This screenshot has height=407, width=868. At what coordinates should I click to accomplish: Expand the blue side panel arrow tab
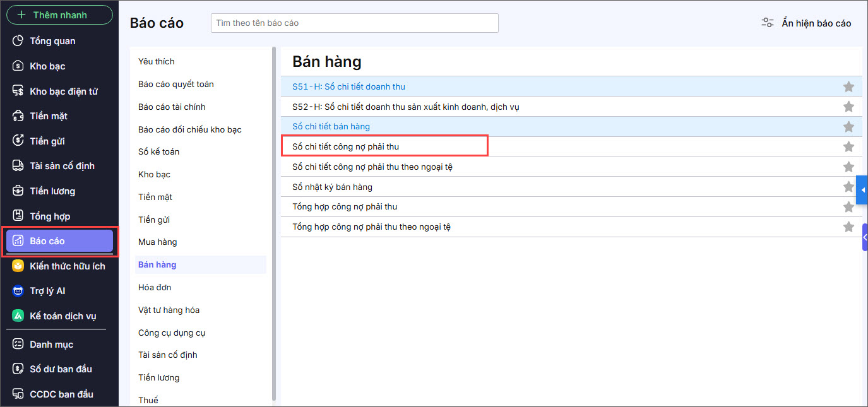[x=862, y=189]
